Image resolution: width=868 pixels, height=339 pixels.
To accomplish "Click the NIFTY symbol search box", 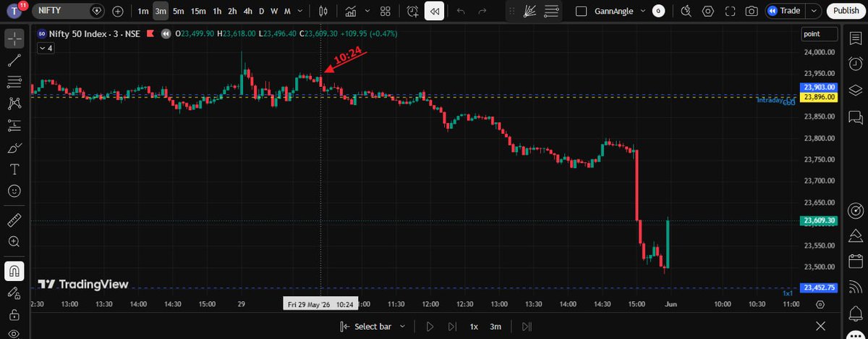I will coord(69,11).
